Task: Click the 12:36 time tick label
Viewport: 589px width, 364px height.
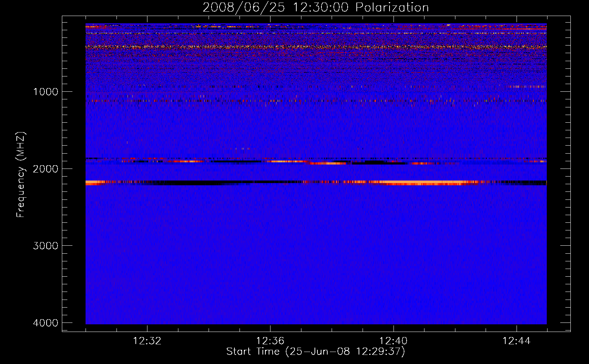Action: (270, 341)
